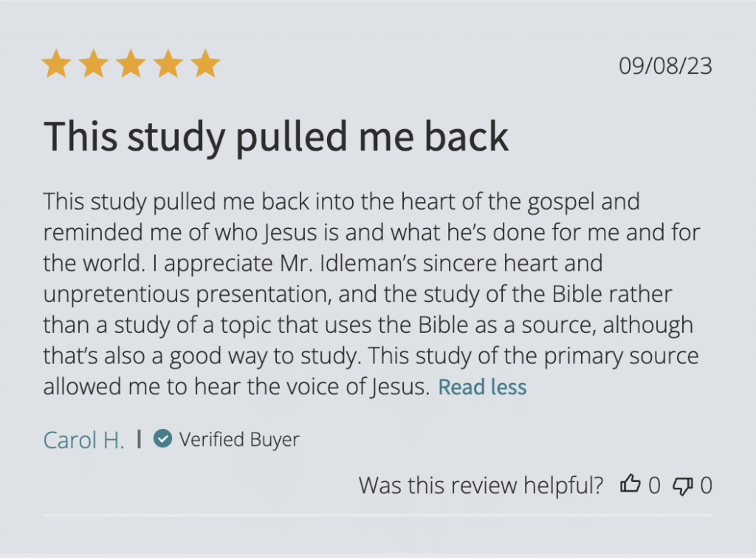This screenshot has height=558, width=756.
Task: Collapse the review with Read less
Action: (482, 387)
